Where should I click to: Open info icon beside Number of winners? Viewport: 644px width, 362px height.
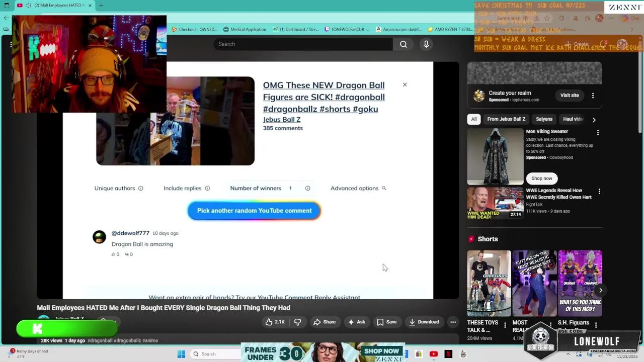[307, 188]
